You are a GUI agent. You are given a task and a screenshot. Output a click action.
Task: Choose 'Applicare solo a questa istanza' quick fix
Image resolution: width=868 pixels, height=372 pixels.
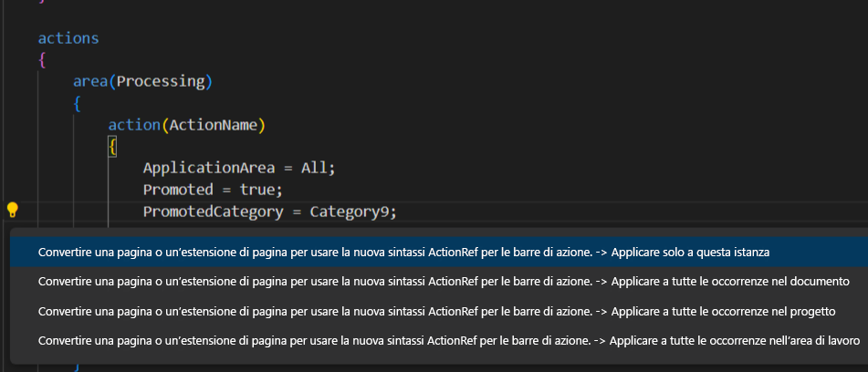pos(439,252)
